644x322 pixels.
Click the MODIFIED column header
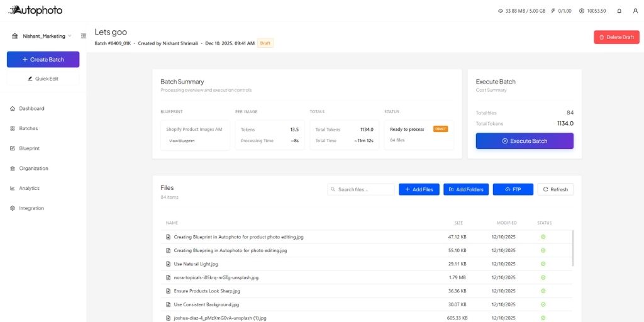click(x=507, y=223)
